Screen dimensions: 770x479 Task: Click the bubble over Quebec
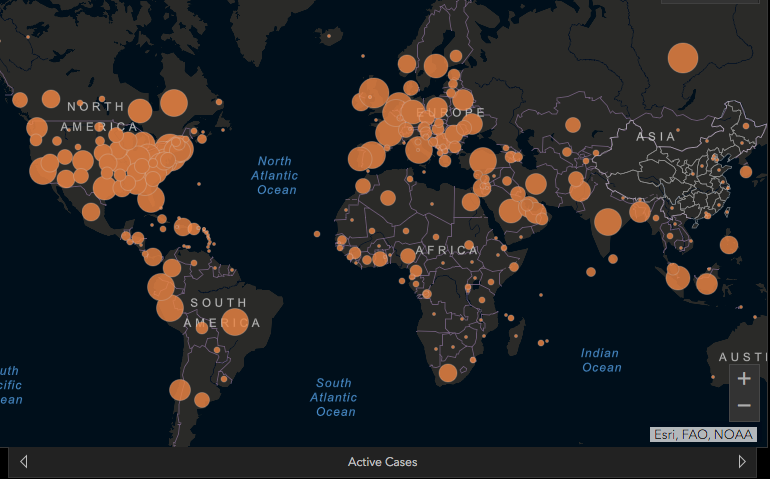(174, 103)
